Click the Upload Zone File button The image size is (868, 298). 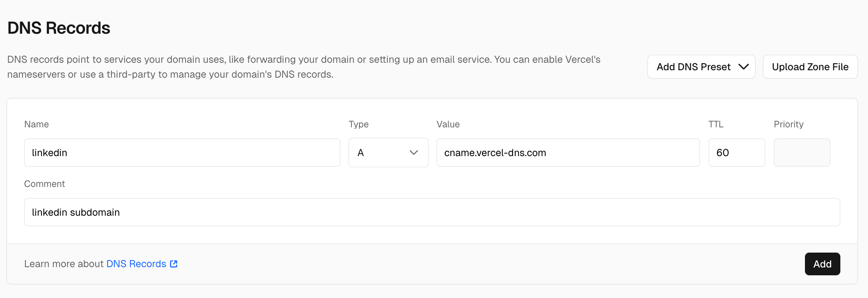tap(810, 67)
